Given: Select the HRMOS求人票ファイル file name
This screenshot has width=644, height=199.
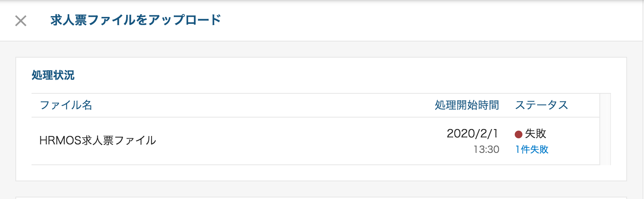Looking at the screenshot, I should pos(98,140).
